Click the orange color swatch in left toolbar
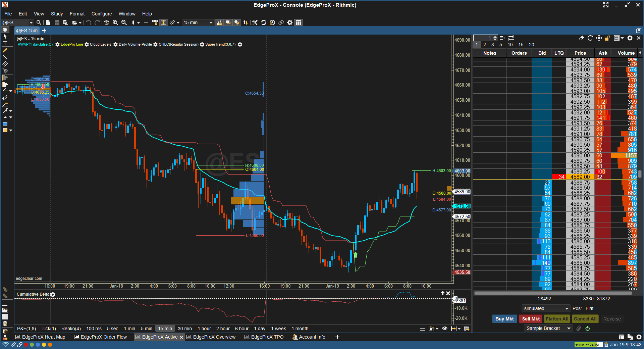 pos(5,130)
